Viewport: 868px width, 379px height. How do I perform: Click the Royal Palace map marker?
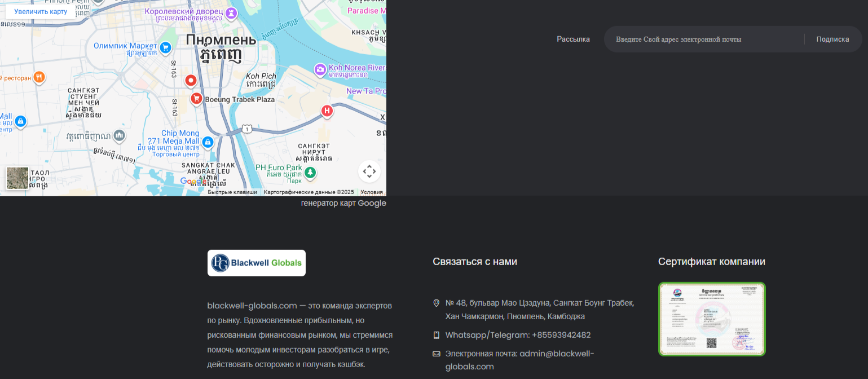pyautogui.click(x=231, y=12)
